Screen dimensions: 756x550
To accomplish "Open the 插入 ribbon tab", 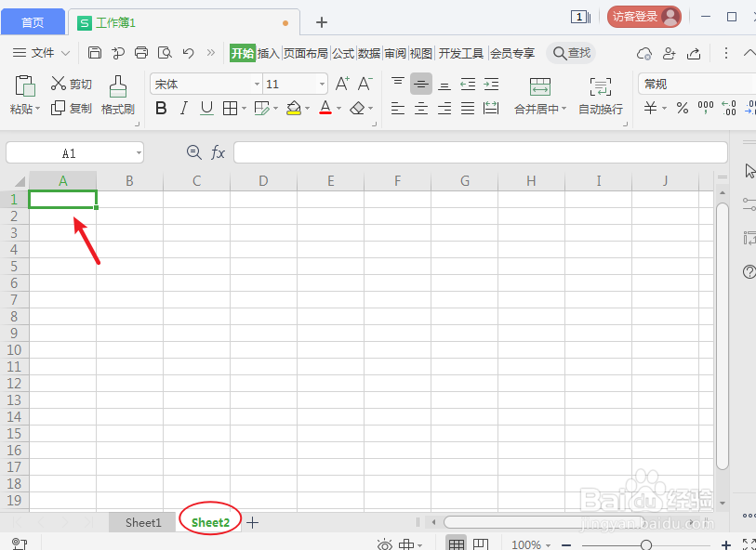I will tap(269, 53).
